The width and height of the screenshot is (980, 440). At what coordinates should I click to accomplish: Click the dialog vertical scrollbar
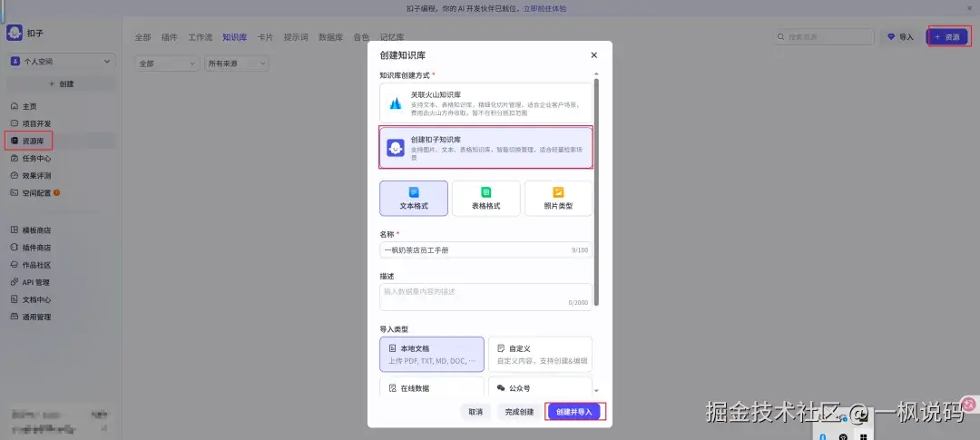(x=596, y=191)
